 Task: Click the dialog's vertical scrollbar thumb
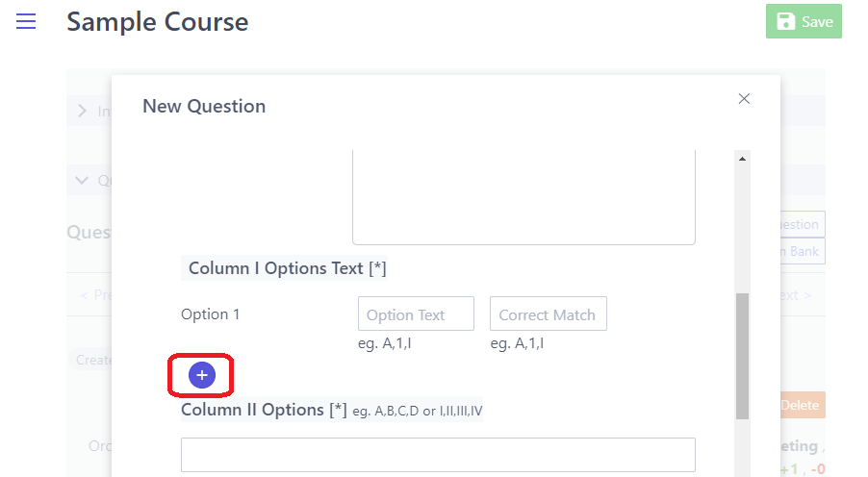[742, 356]
